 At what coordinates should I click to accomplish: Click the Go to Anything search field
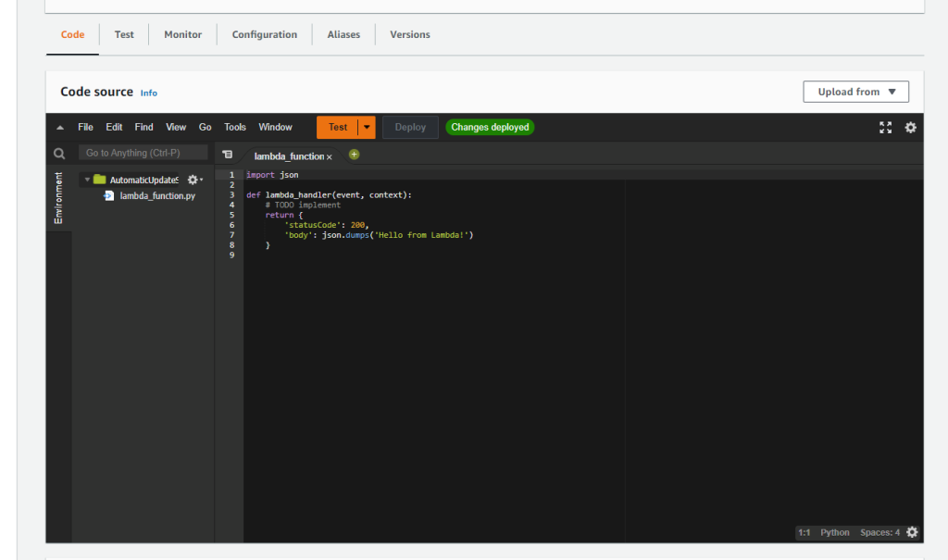(x=143, y=153)
